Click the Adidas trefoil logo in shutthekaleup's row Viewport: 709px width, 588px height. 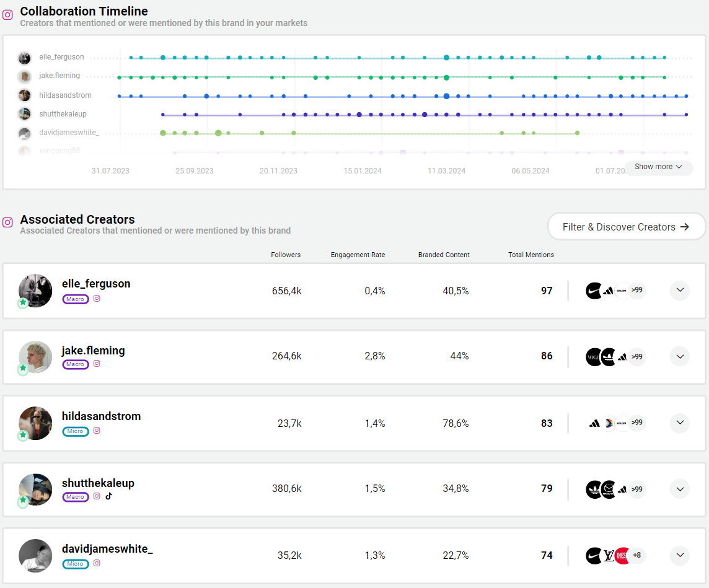(x=594, y=489)
